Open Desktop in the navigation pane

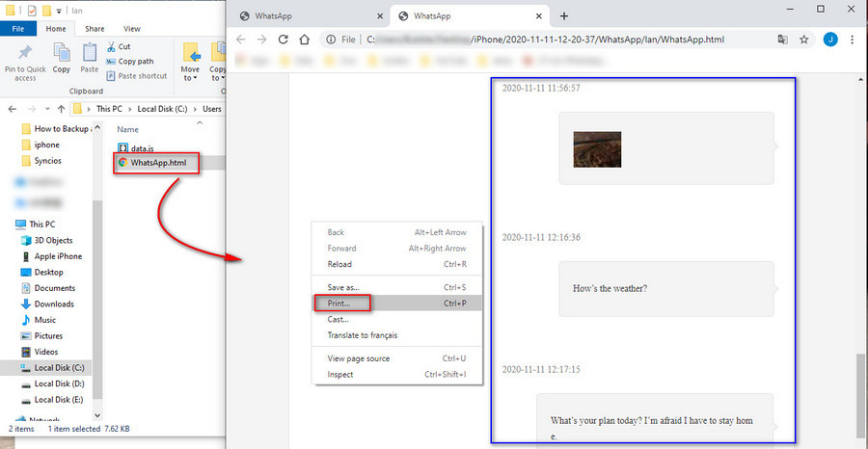[x=42, y=272]
